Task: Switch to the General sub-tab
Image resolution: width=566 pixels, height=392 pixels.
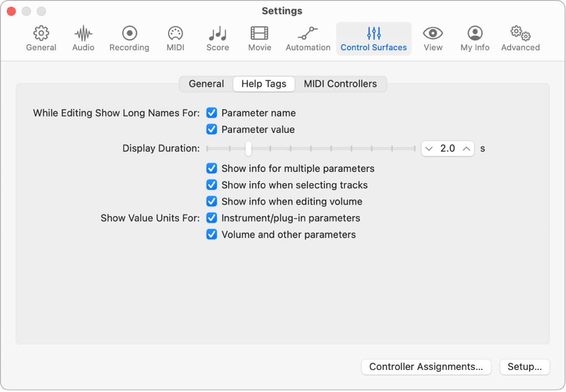Action: pos(206,84)
